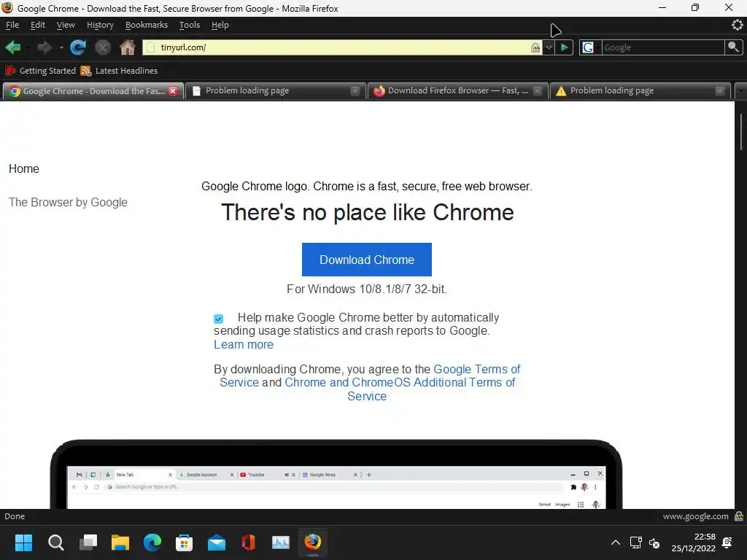Open Getting Started bookmark

coord(41,71)
